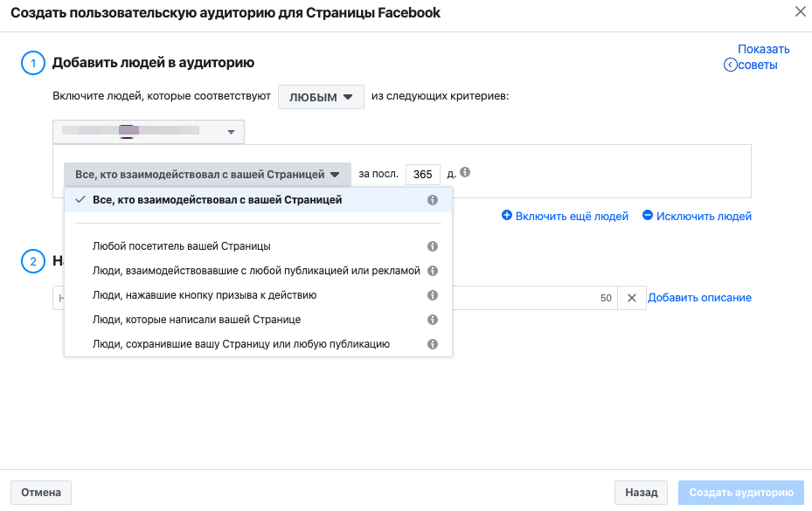Clear the audience name with X icon
Image resolution: width=812 pixels, height=511 pixels.
pyautogui.click(x=632, y=298)
